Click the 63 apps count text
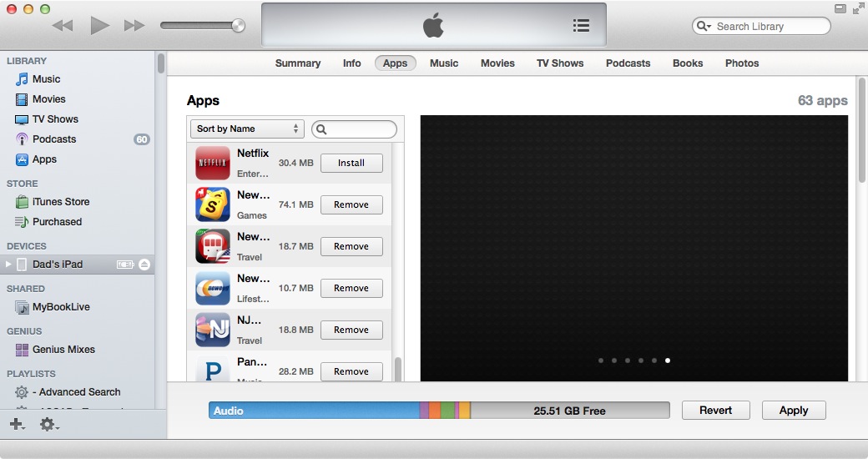The width and height of the screenshot is (868, 459). [823, 101]
